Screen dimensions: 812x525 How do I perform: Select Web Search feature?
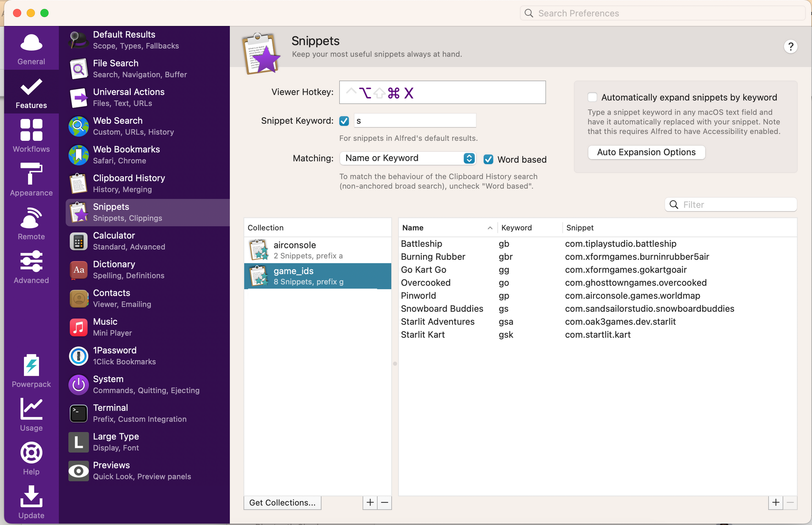pyautogui.click(x=148, y=126)
